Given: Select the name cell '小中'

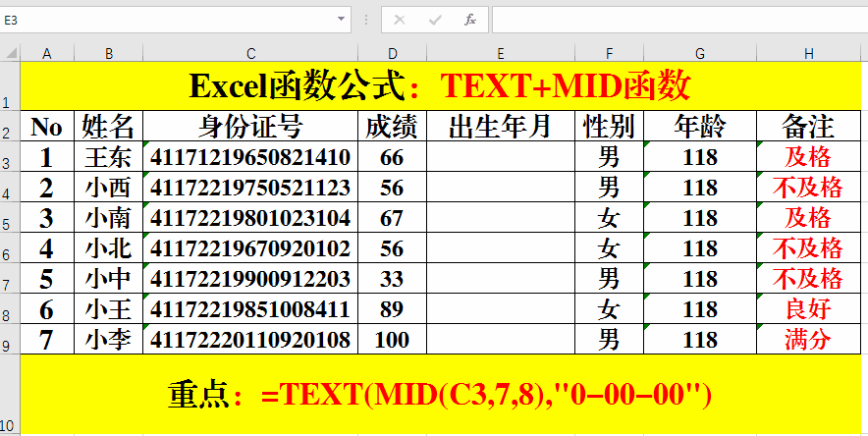Looking at the screenshot, I should click(108, 278).
